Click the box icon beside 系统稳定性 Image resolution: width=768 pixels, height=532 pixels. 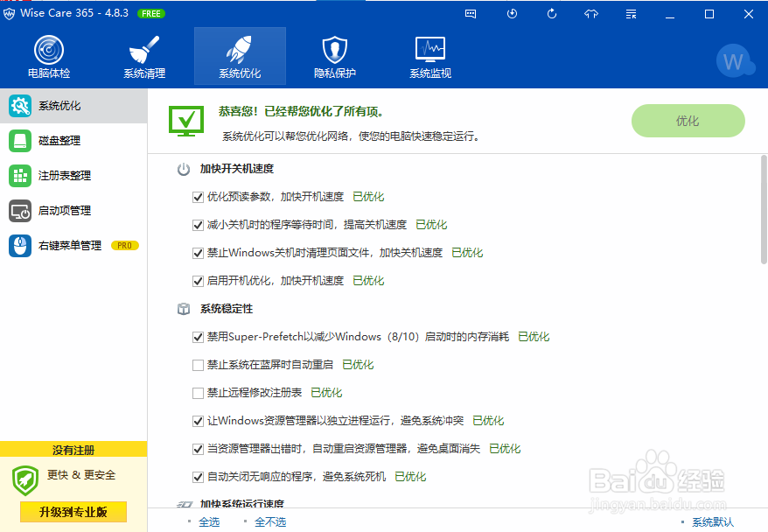[x=184, y=309]
